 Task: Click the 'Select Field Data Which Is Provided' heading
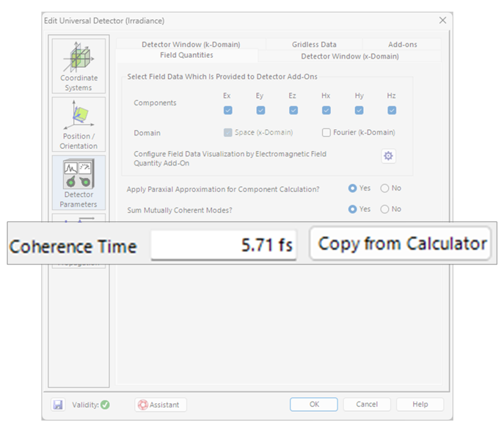[222, 77]
